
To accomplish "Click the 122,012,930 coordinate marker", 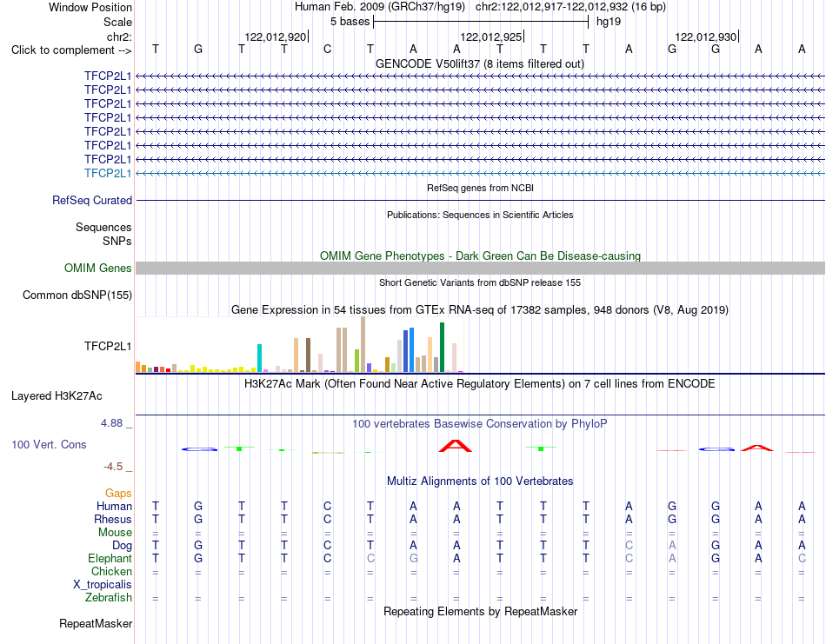I will (706, 37).
